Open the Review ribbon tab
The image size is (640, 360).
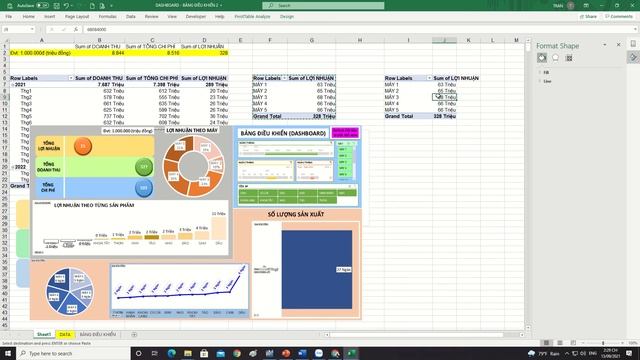tap(151, 17)
